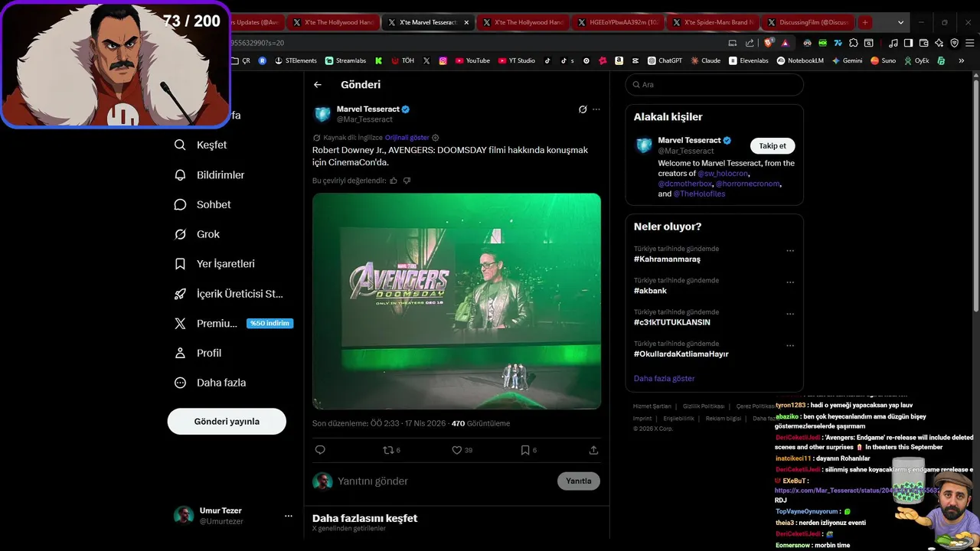Click Hizmet Şartları footer link
980x551 pixels.
pos(652,406)
